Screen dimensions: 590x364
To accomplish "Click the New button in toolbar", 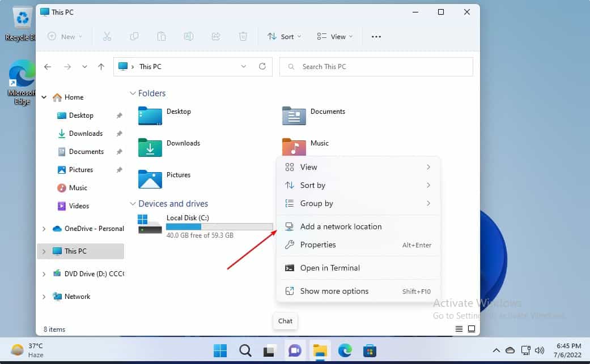I will 65,37.
